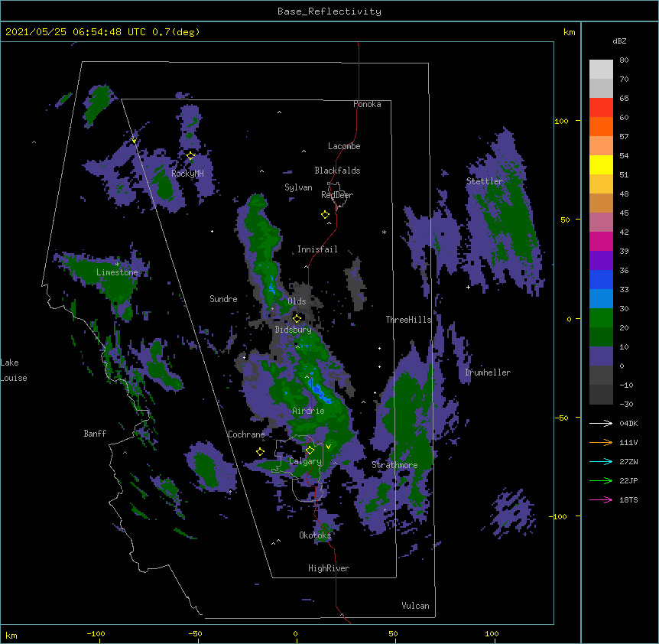Image resolution: width=659 pixels, height=644 pixels.
Task: Click the blue 36 dBZ color swatch
Action: pos(601,279)
